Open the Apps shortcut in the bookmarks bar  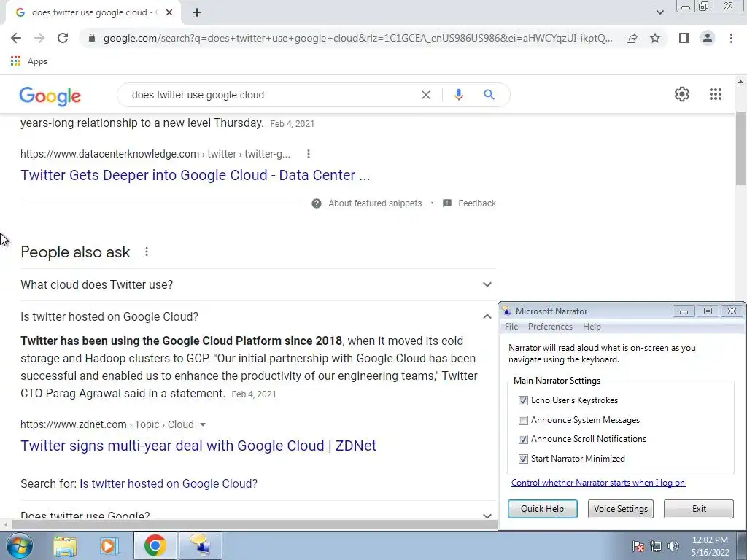(x=29, y=61)
